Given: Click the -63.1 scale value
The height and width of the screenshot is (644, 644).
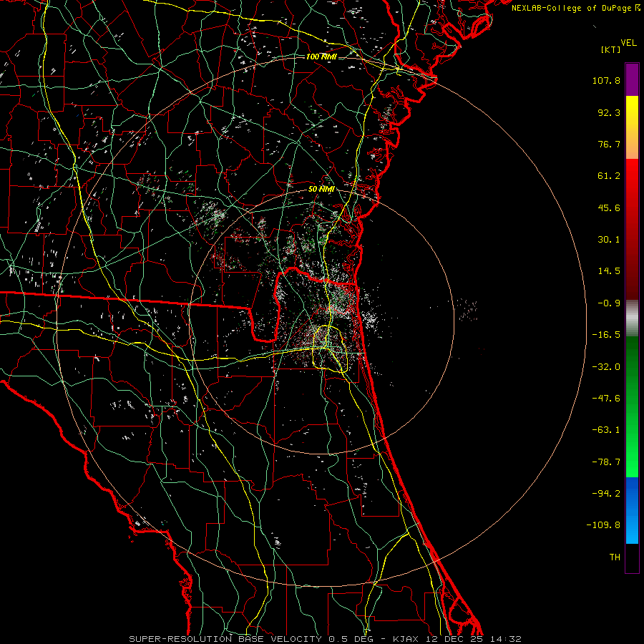Looking at the screenshot, I should pos(606,430).
